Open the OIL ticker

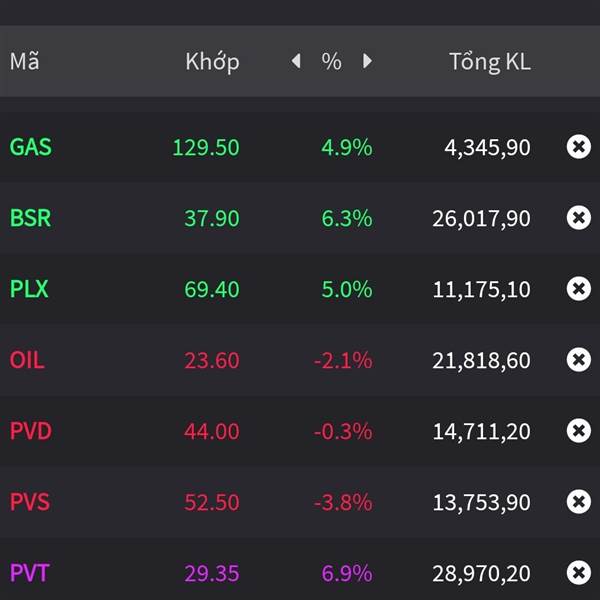click(x=27, y=360)
